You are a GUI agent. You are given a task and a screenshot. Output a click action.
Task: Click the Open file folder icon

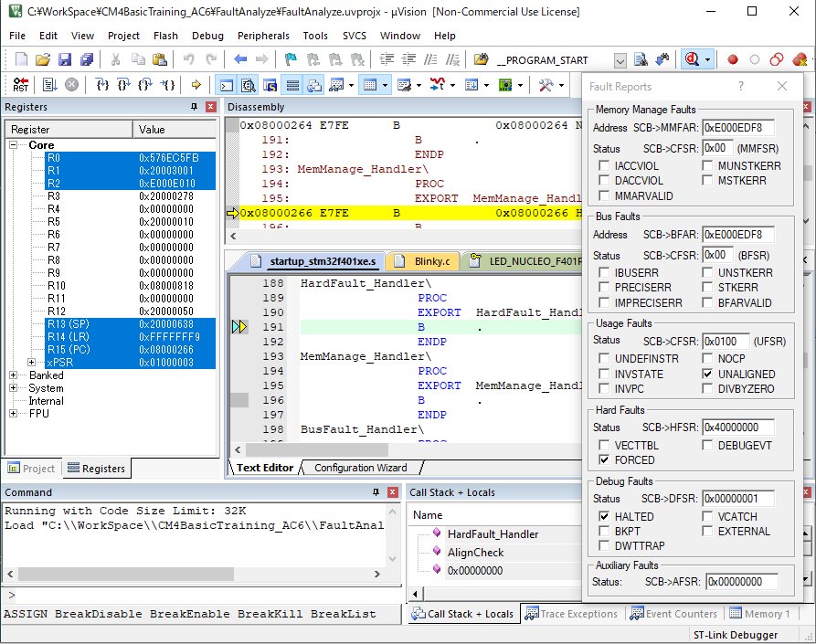[x=43, y=59]
